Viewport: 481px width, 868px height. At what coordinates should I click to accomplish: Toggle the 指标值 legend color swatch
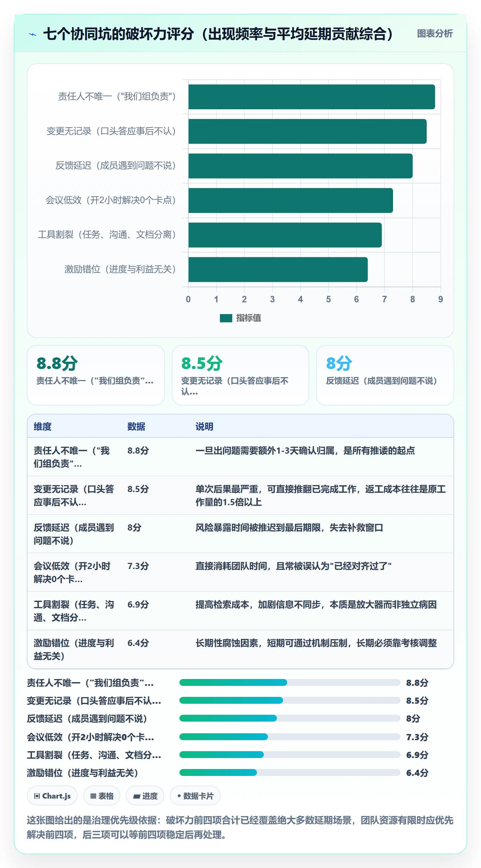[x=226, y=318]
